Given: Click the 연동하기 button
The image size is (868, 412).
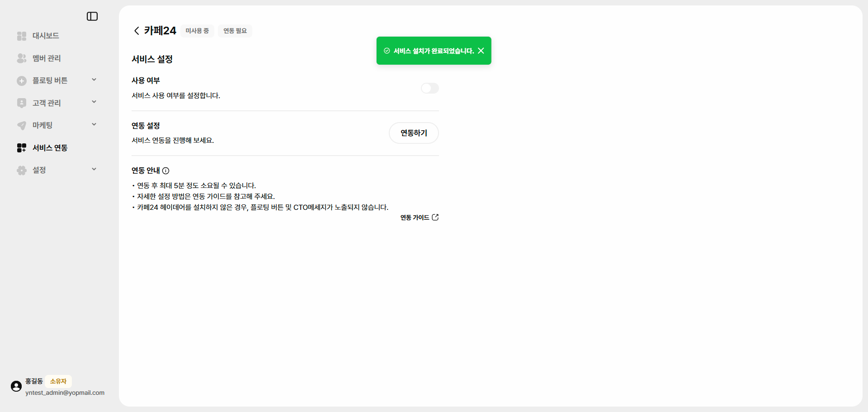Looking at the screenshot, I should (414, 133).
